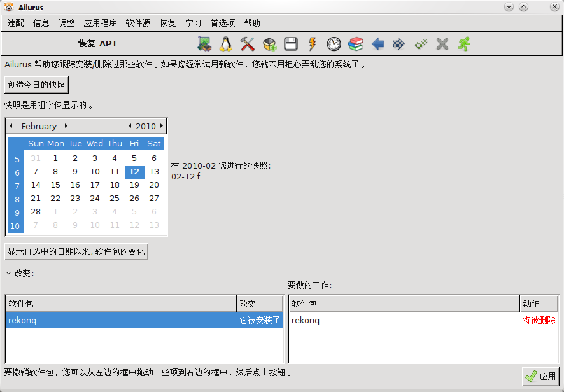Click the title bar up-arrow button
This screenshot has height=392, width=564.
[x=523, y=7]
